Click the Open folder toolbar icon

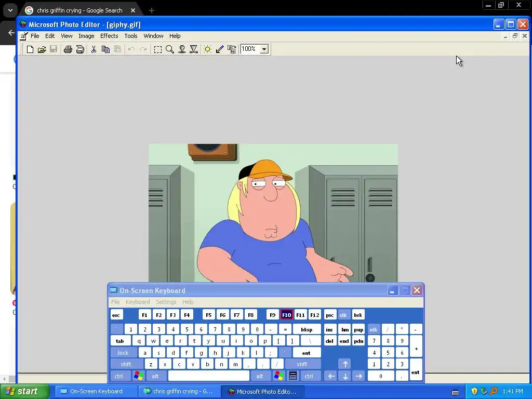[42, 49]
